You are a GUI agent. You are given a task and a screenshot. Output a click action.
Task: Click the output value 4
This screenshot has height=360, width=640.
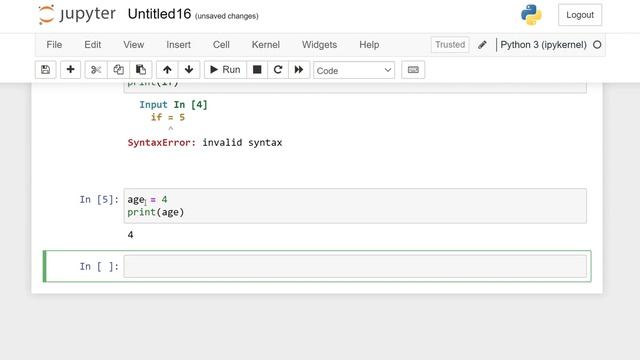tap(130, 235)
